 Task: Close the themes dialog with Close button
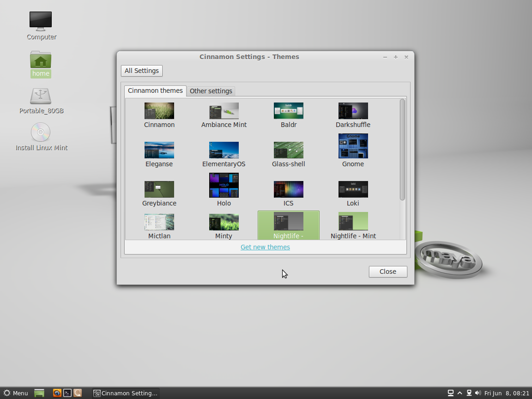click(x=388, y=272)
